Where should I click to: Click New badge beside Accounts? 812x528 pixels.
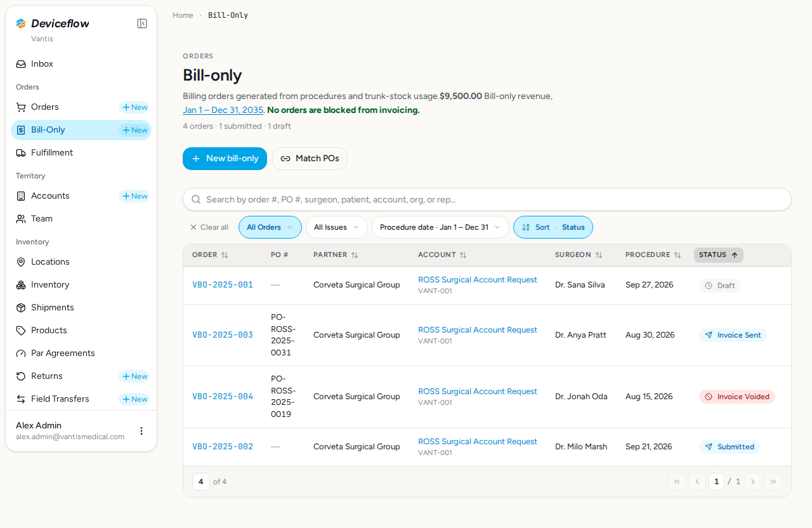(x=134, y=196)
